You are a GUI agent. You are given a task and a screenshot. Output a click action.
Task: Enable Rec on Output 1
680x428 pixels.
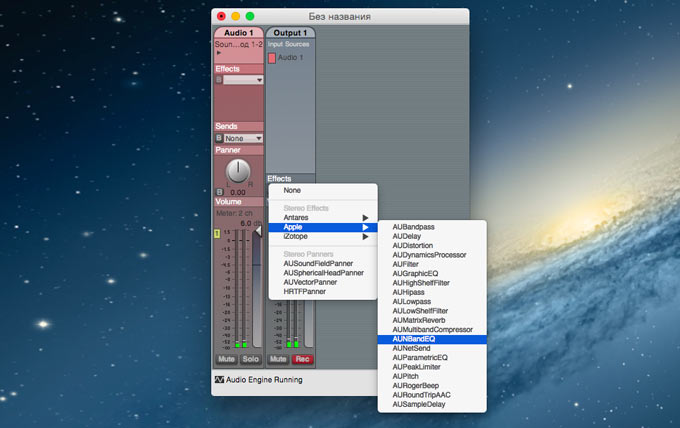[x=302, y=358]
